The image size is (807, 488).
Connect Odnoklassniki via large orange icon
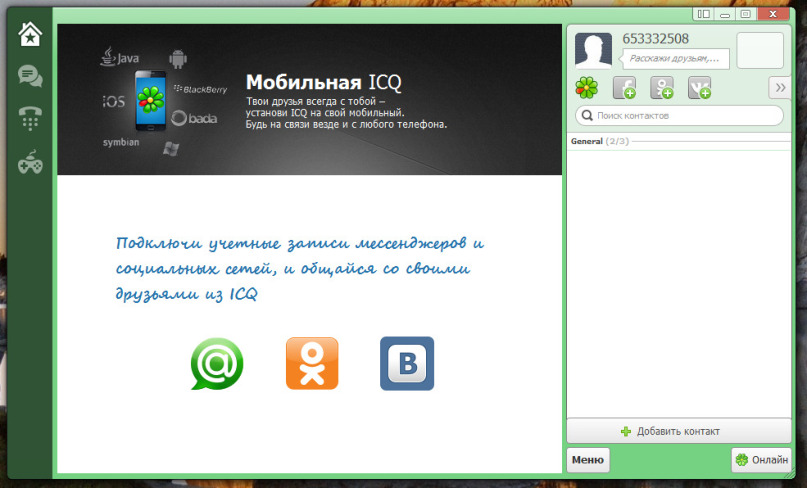(312, 363)
